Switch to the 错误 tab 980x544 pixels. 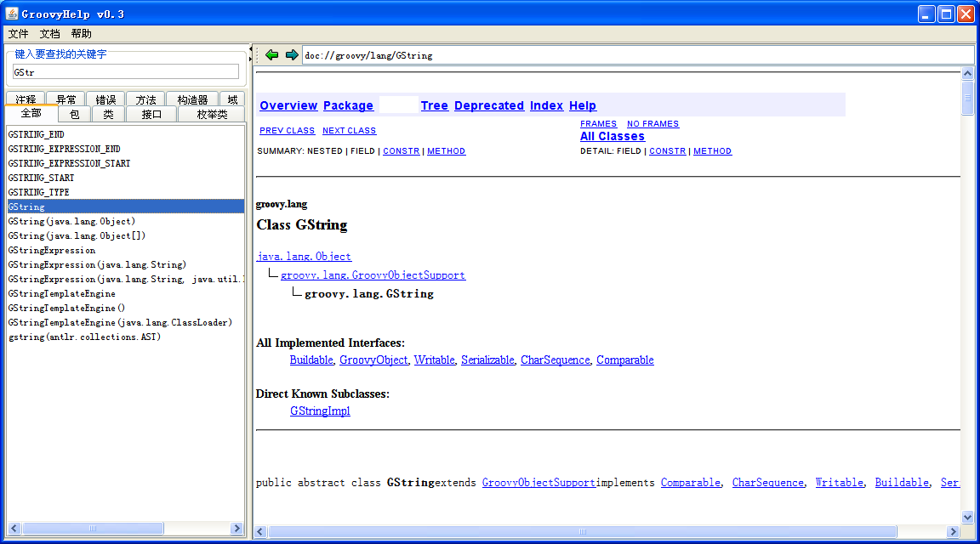[105, 99]
